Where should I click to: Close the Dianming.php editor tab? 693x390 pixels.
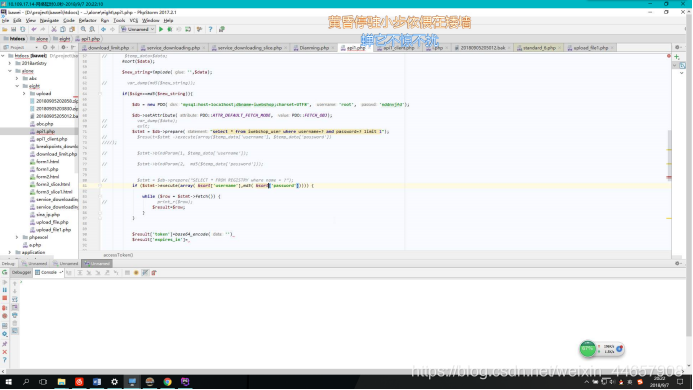click(x=333, y=48)
